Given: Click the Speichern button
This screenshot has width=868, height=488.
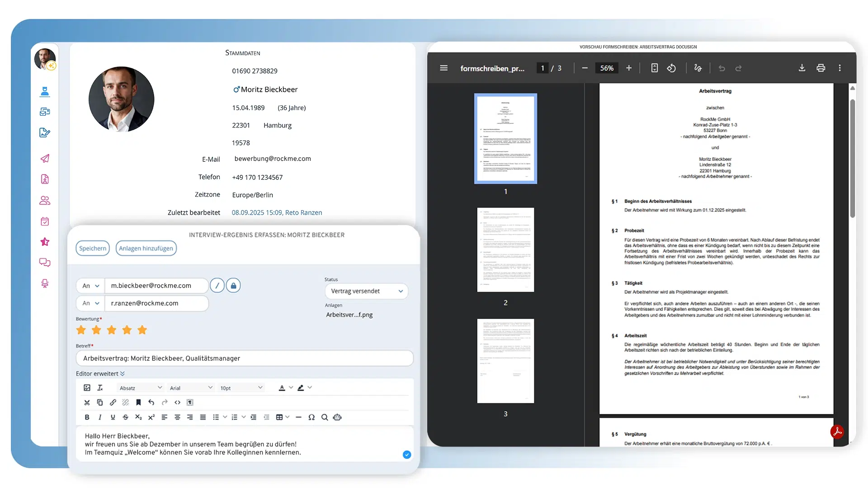Looking at the screenshot, I should 93,248.
